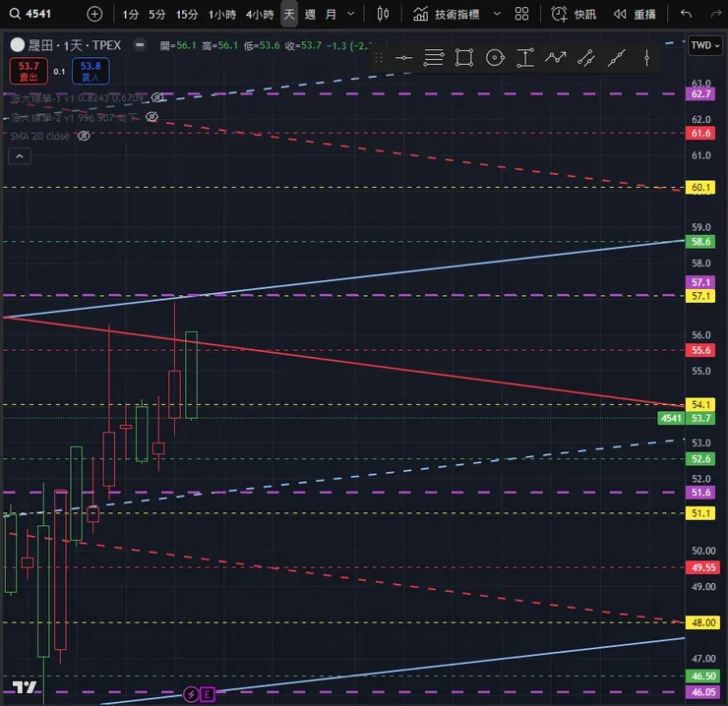Expand the indicators favorites chevron

[x=497, y=14]
